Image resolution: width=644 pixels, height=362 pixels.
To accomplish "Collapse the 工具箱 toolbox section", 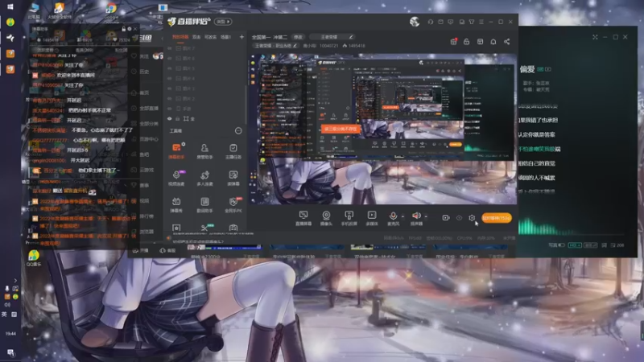I will [238, 130].
